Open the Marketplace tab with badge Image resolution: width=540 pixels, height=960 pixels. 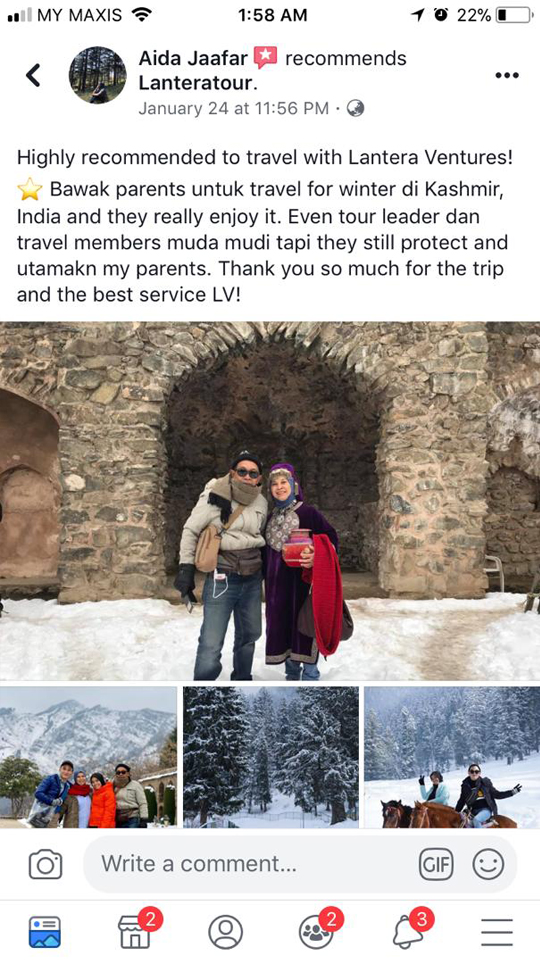pyautogui.click(x=135, y=931)
